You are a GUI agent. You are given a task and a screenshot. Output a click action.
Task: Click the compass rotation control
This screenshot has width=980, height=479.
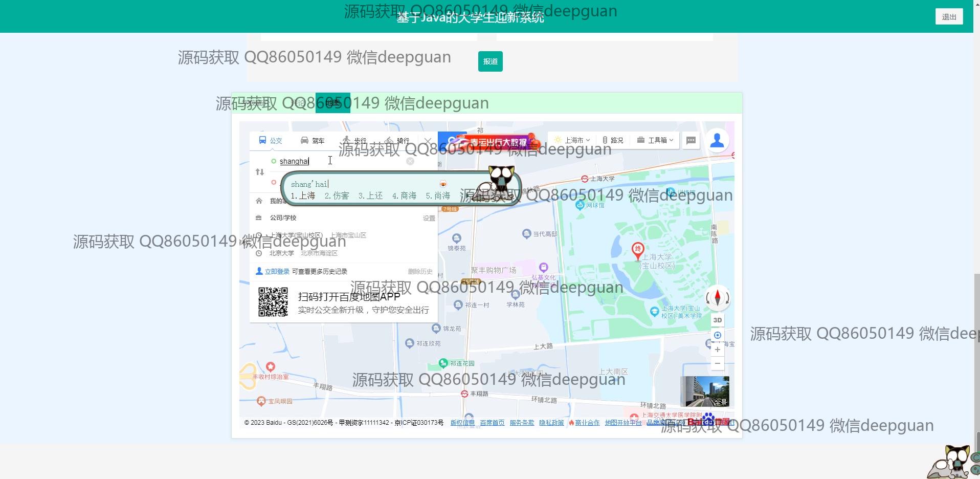(718, 298)
